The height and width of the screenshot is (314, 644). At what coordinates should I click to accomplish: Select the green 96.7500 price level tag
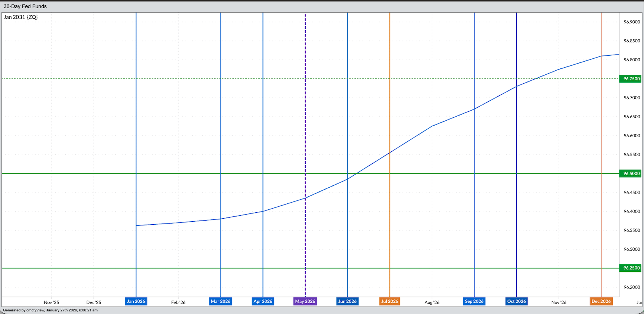[631, 79]
